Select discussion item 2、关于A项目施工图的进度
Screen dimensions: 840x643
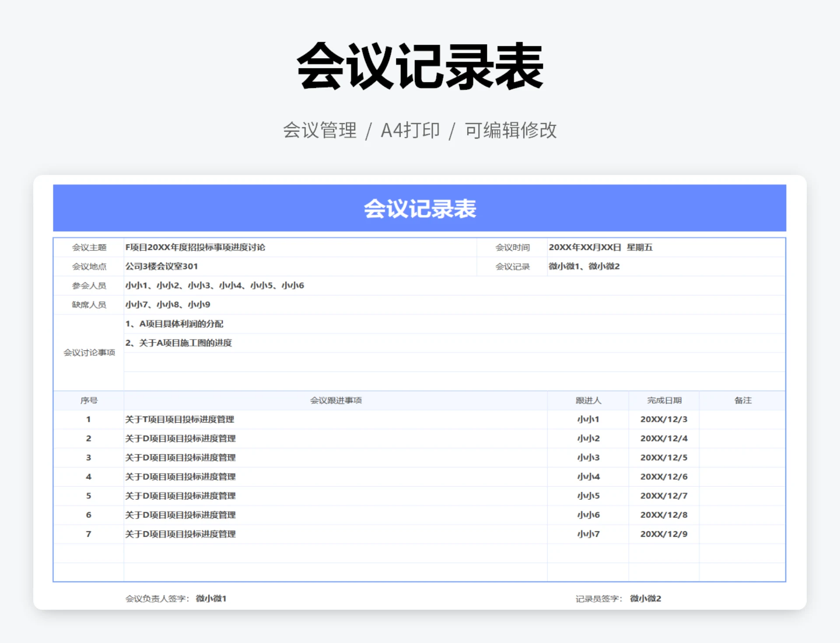[x=179, y=343]
